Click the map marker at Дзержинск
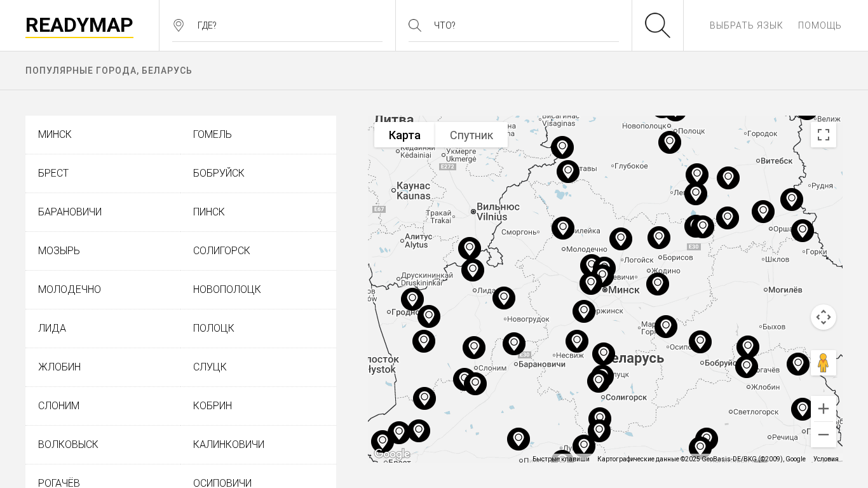Image resolution: width=868 pixels, height=488 pixels. pos(584,311)
